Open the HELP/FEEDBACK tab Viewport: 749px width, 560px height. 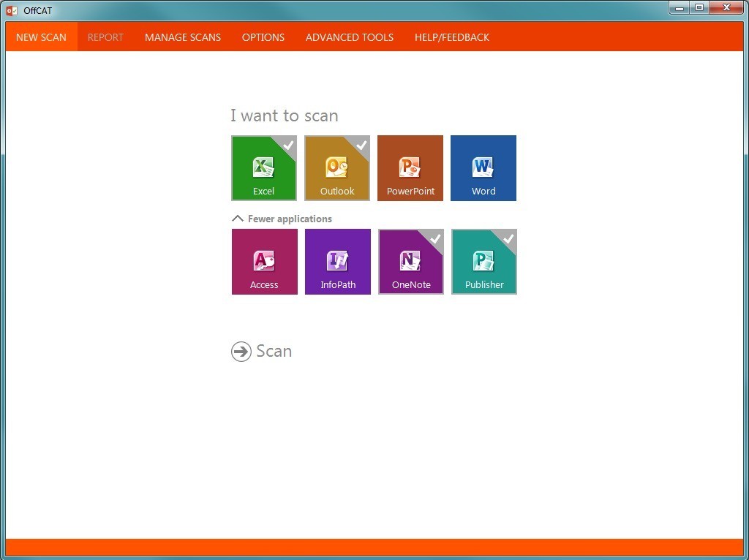click(452, 37)
